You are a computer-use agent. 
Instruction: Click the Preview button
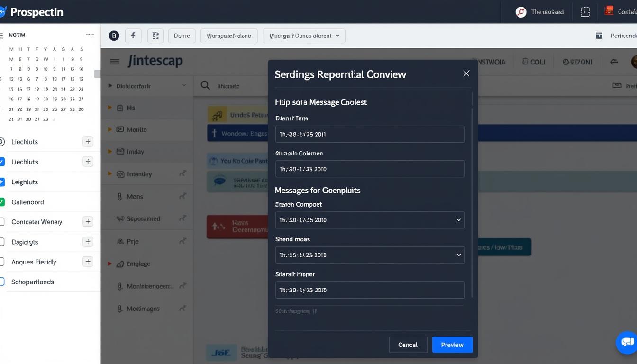(452, 345)
